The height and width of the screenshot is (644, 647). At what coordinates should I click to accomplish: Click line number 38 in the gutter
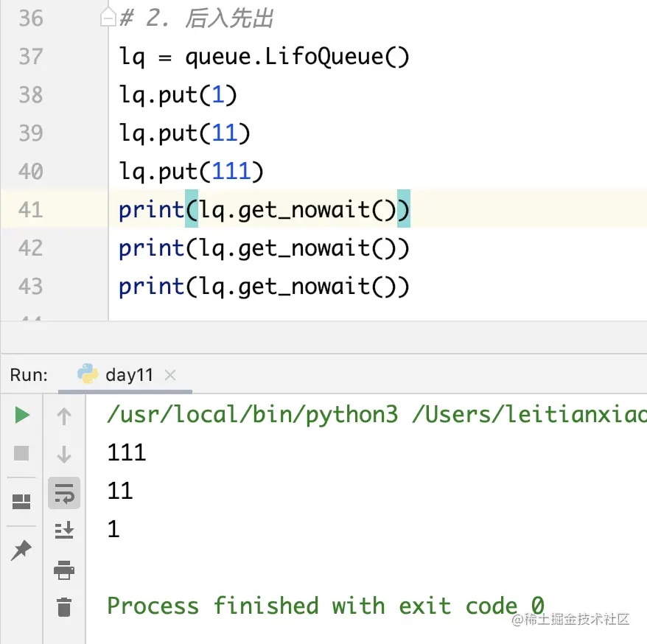coord(30,95)
